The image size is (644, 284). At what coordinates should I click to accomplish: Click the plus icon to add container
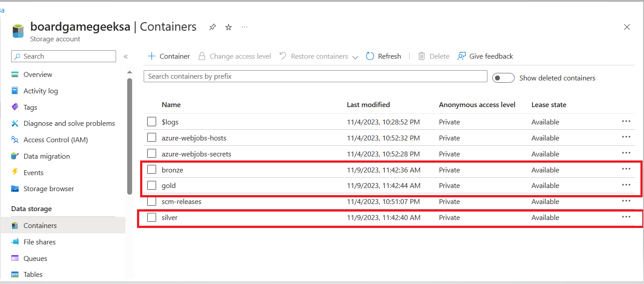click(152, 56)
